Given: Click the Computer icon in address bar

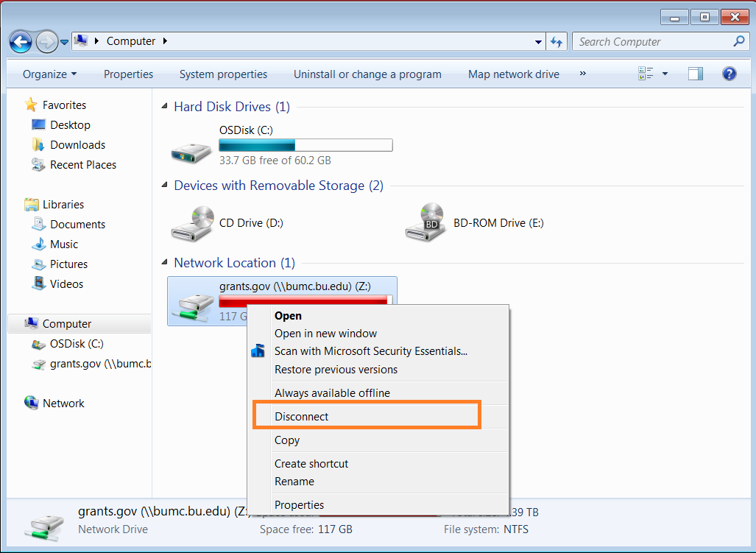Looking at the screenshot, I should point(81,40).
